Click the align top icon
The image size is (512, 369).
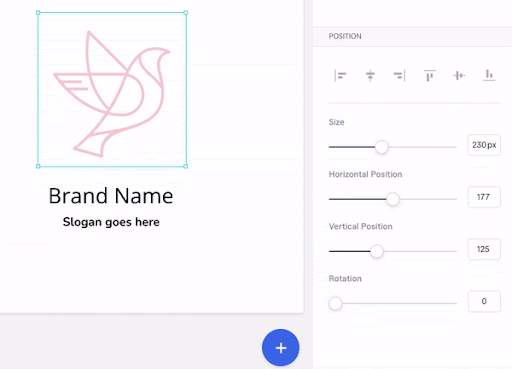click(429, 76)
